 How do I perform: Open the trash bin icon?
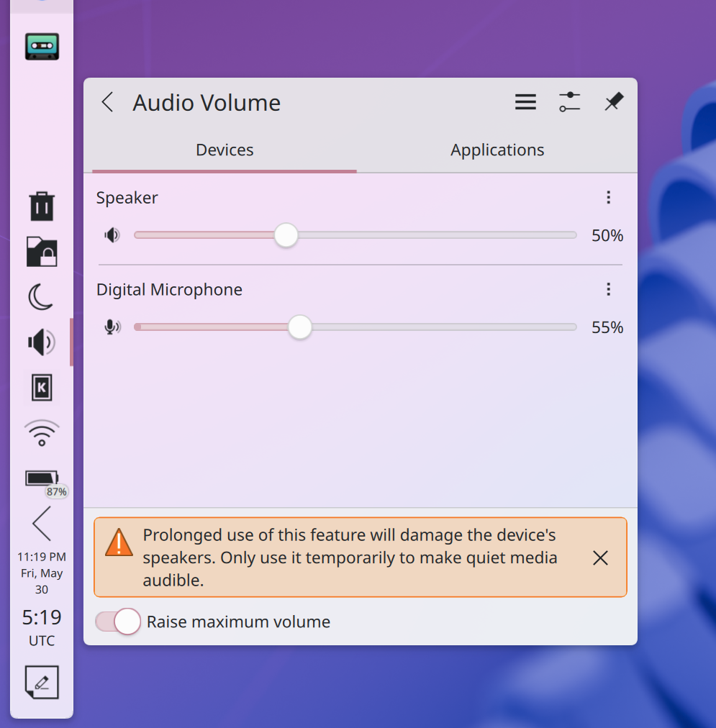(42, 206)
